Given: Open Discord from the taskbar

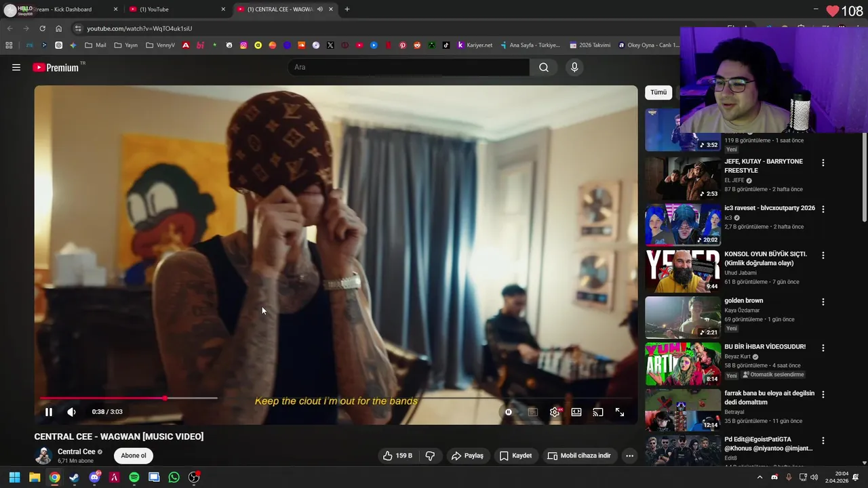Looking at the screenshot, I should (x=94, y=477).
